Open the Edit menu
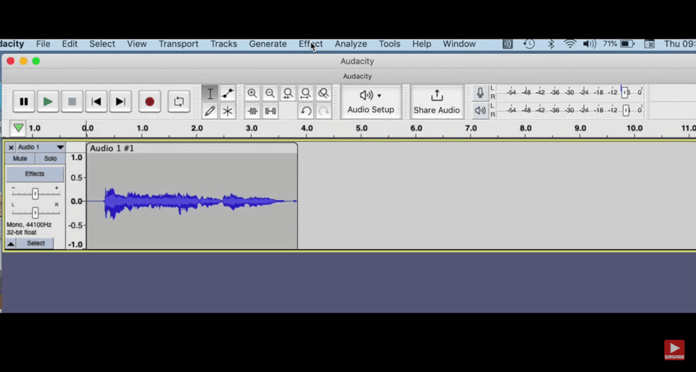Screen dimensions: 696x372 coord(70,44)
